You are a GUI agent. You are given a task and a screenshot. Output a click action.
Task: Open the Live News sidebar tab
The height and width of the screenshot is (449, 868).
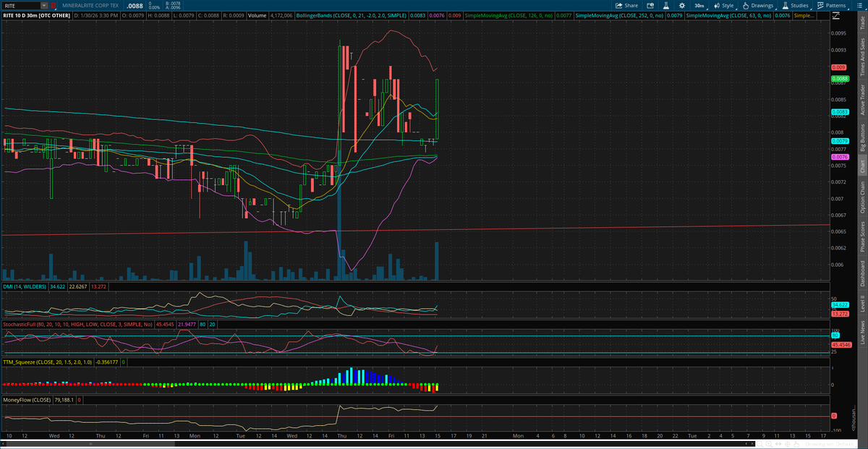[x=861, y=333]
